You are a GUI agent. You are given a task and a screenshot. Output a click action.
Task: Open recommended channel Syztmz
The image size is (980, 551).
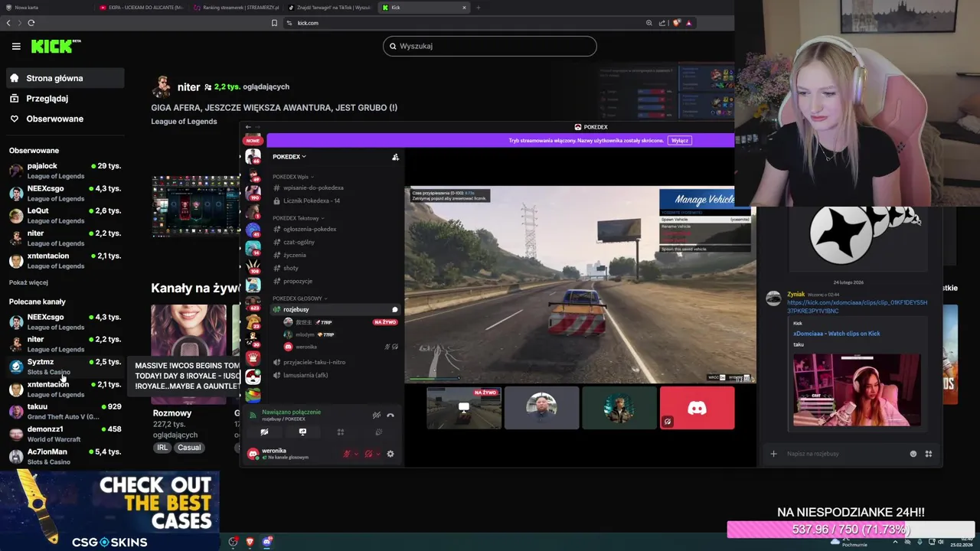coord(65,367)
